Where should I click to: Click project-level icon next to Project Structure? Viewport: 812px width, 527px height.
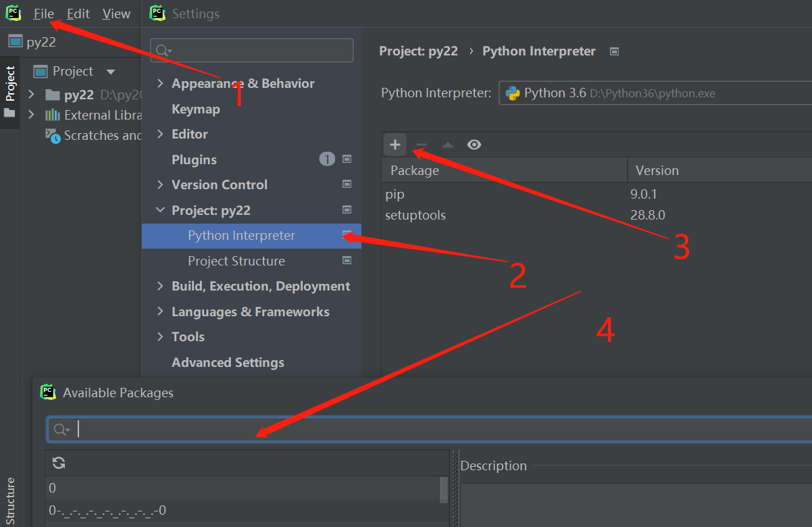[x=347, y=260]
